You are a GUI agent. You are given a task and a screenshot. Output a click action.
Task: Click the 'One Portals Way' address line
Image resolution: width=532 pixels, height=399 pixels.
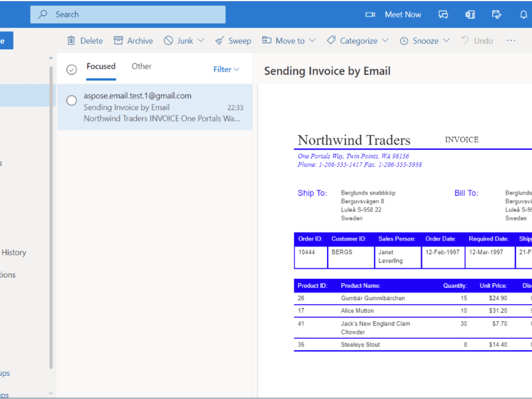tap(353, 156)
